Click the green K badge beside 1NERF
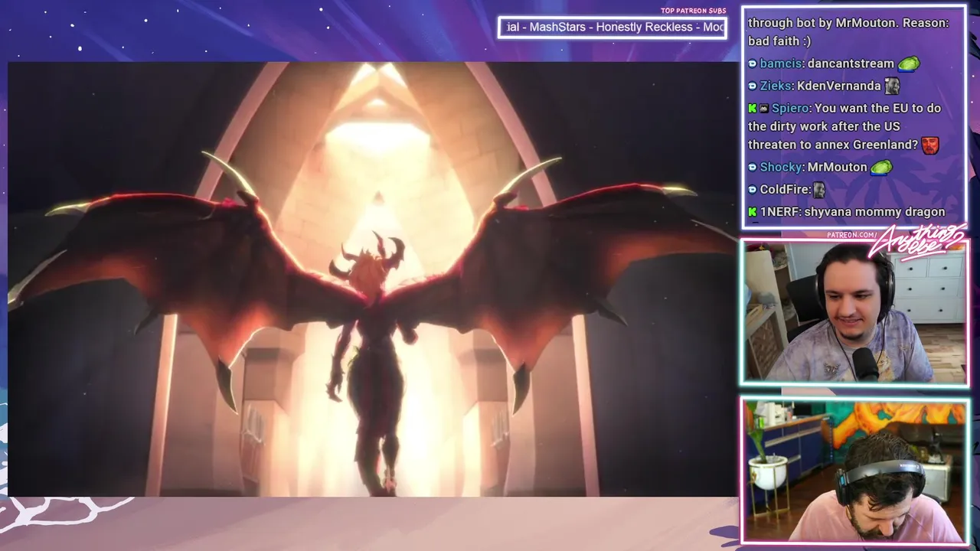980x551 pixels. [x=753, y=212]
